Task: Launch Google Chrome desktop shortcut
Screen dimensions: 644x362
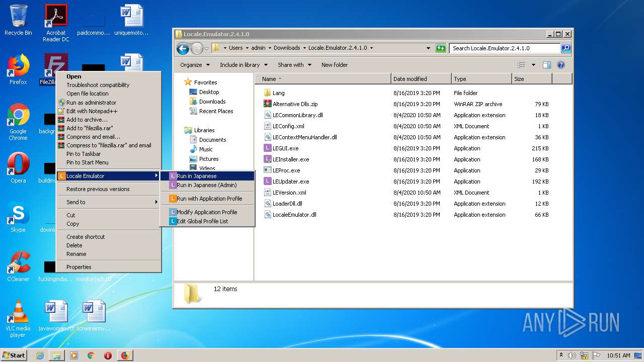Action: pos(18,122)
